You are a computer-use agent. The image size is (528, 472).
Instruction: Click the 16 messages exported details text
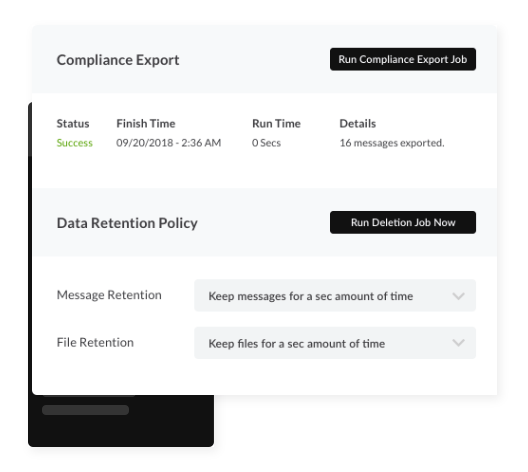tap(392, 143)
